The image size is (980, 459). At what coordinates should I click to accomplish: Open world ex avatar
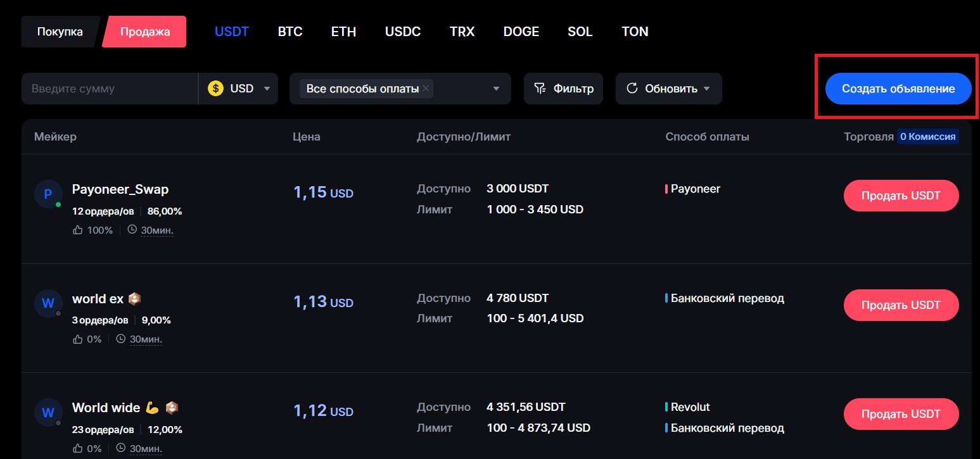pos(48,303)
